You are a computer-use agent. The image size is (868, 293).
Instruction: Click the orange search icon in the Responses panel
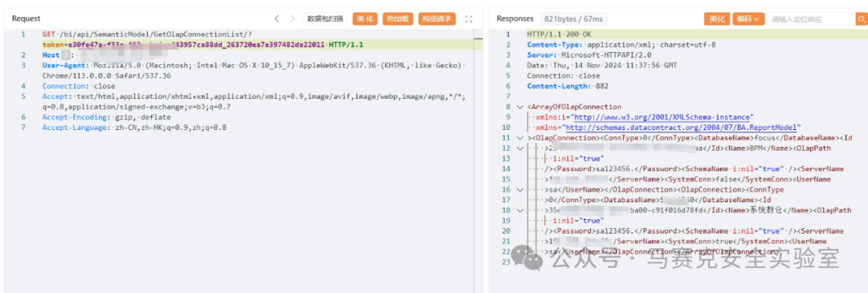click(x=861, y=18)
